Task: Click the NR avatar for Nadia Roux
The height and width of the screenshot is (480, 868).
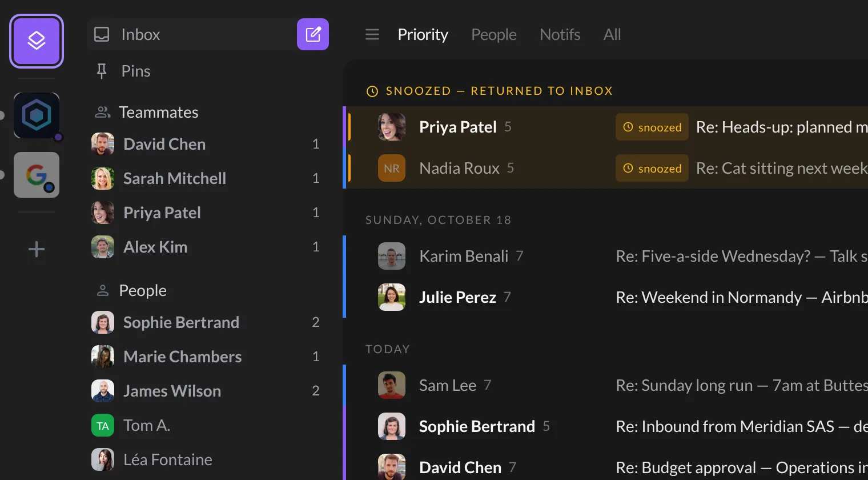Action: [392, 168]
